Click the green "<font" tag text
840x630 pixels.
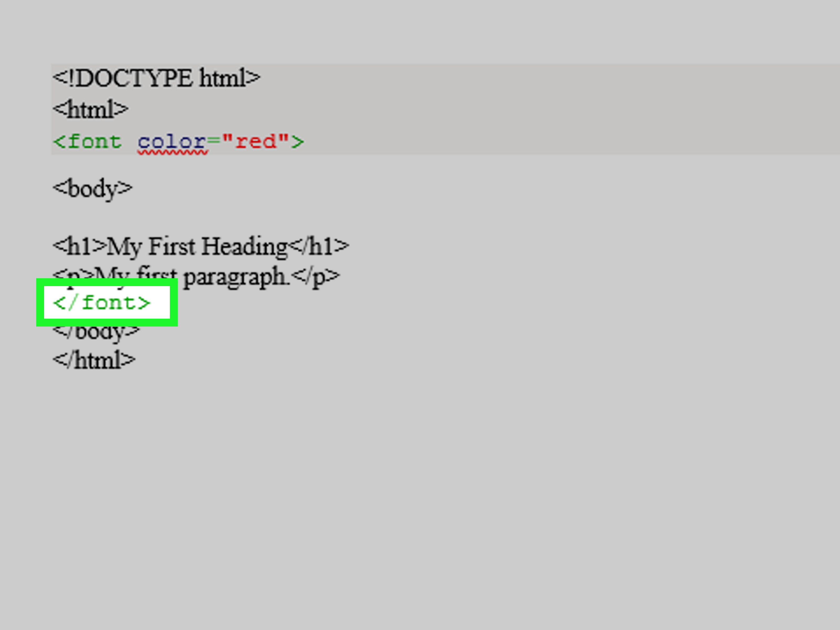click(87, 142)
